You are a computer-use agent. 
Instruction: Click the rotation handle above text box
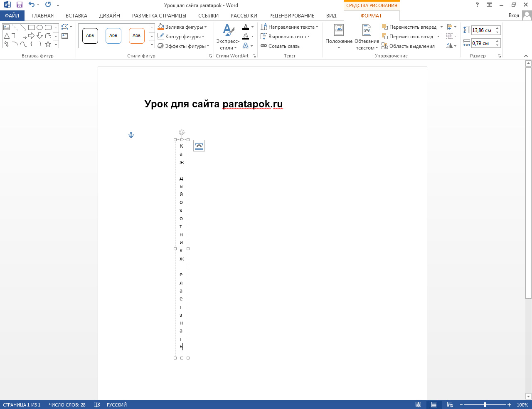tap(182, 132)
